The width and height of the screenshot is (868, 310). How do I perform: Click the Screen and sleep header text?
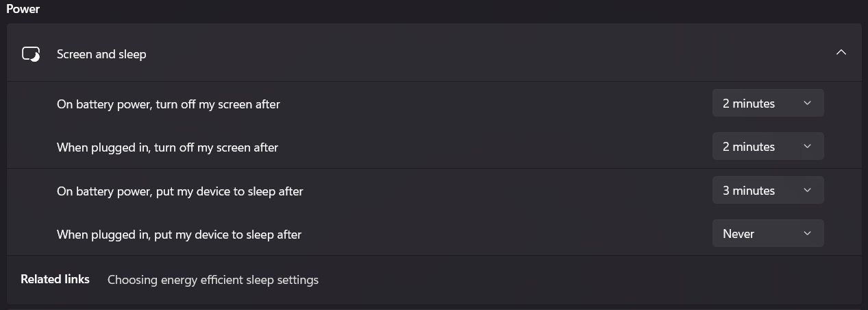101,54
